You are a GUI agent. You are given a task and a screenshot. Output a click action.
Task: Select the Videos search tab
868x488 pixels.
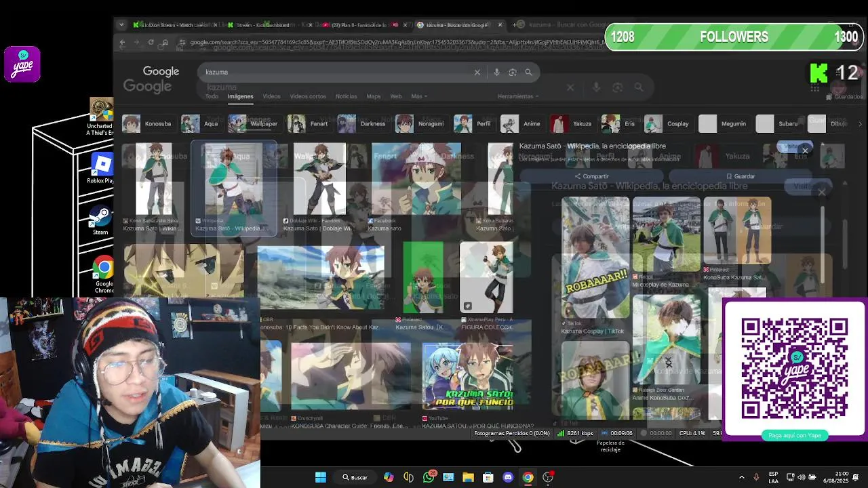(x=271, y=96)
